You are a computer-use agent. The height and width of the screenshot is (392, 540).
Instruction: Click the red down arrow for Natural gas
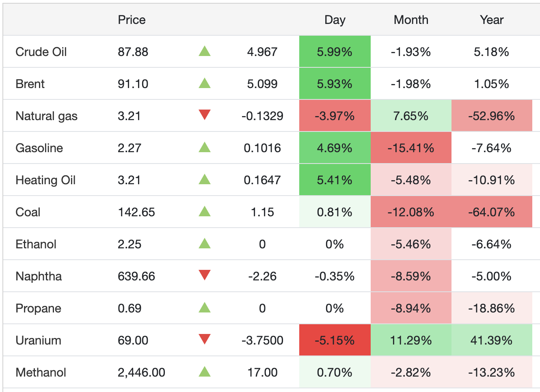205,115
